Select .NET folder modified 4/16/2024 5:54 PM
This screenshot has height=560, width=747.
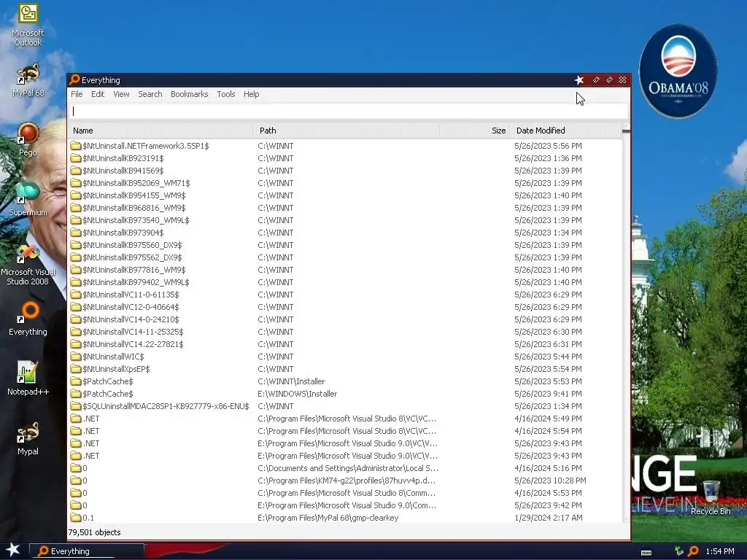pos(344,430)
